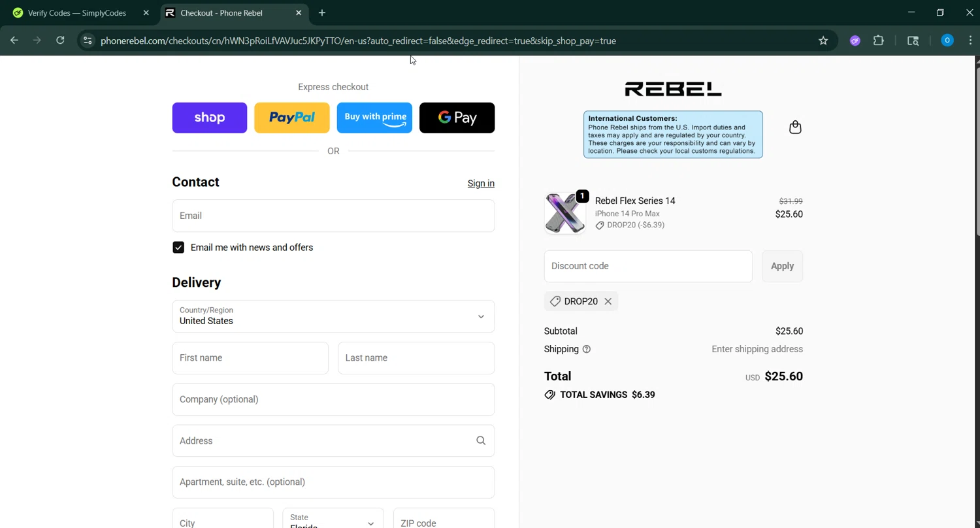Toggle Email me with news and offers
The height and width of the screenshot is (528, 980).
point(178,248)
